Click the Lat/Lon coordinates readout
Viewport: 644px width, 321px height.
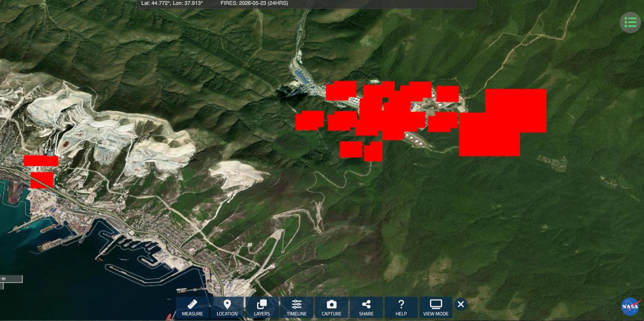point(172,3)
